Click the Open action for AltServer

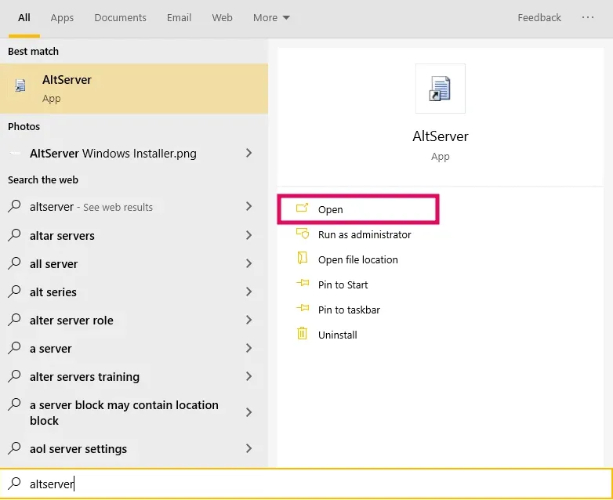(330, 209)
